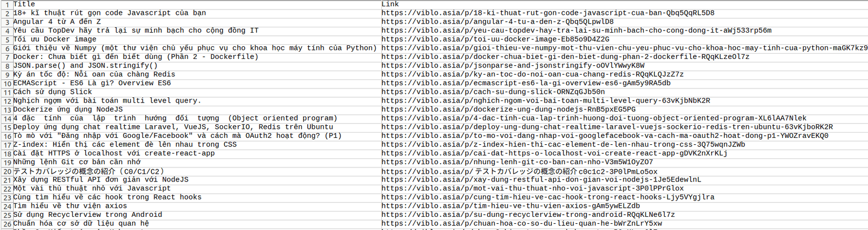Open the toi-uu-docker-image viblo link
Image resolution: width=868 pixels, height=230 pixels.
click(x=495, y=39)
